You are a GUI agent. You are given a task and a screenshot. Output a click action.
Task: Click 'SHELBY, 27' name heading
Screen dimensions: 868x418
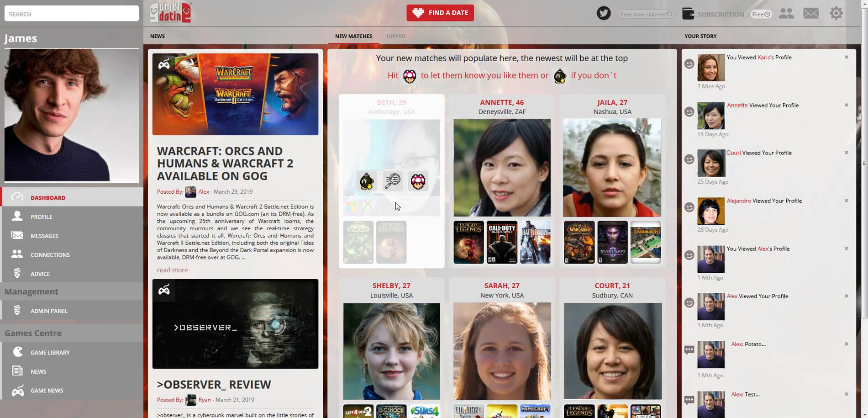coord(391,286)
